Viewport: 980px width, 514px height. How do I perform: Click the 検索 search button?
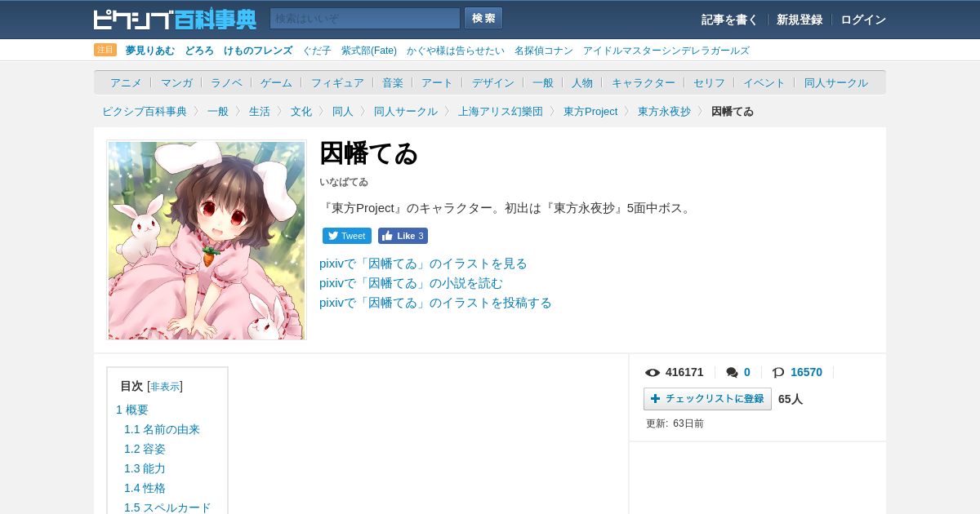coord(483,19)
